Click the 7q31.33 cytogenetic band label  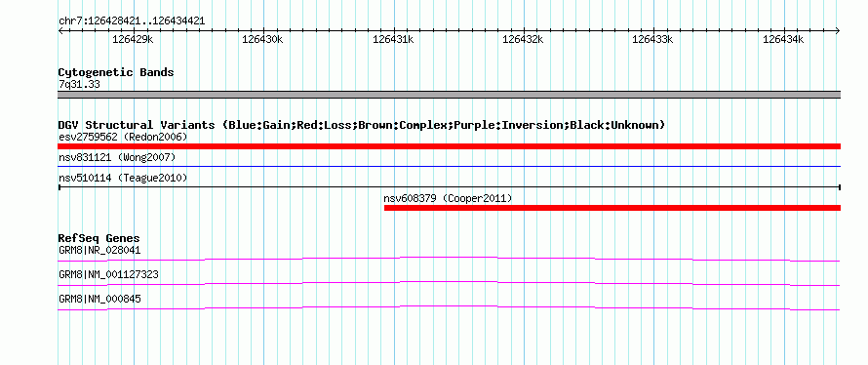tap(79, 84)
